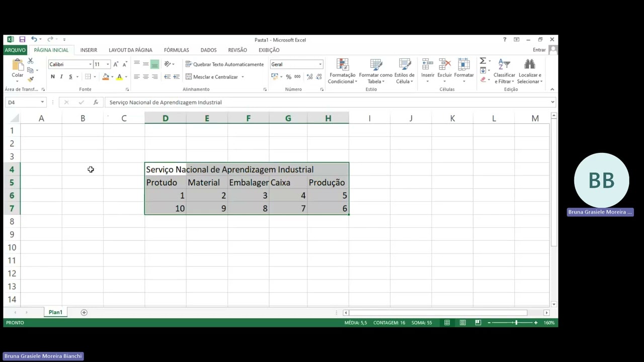Open the Calibri font name dropdown

coord(90,64)
